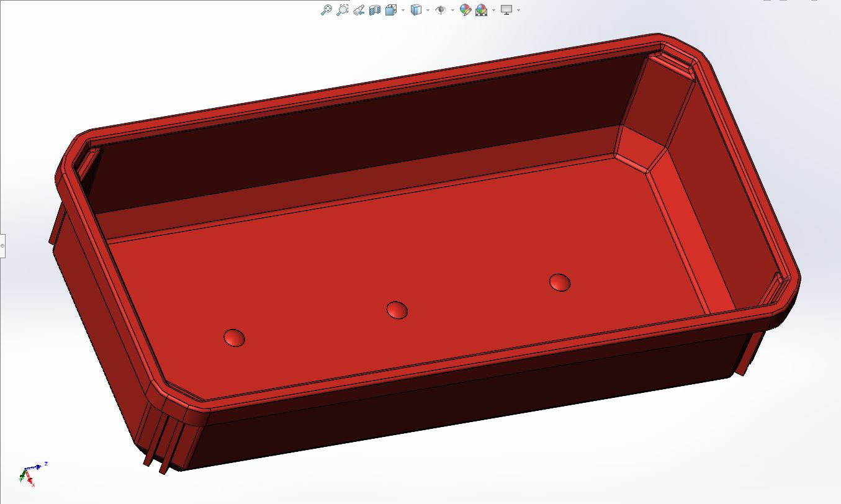This screenshot has height=504, width=841.
Task: Click the Display Style icon
Action: click(x=416, y=10)
